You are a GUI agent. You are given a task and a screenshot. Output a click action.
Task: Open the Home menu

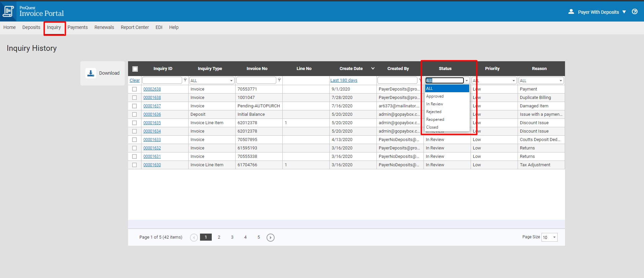pos(9,27)
